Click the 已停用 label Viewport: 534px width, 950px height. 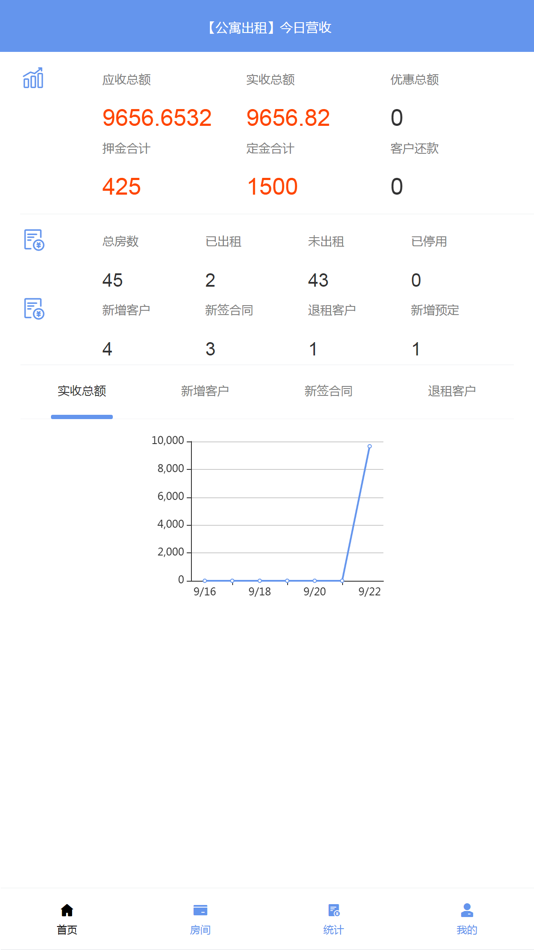point(429,242)
